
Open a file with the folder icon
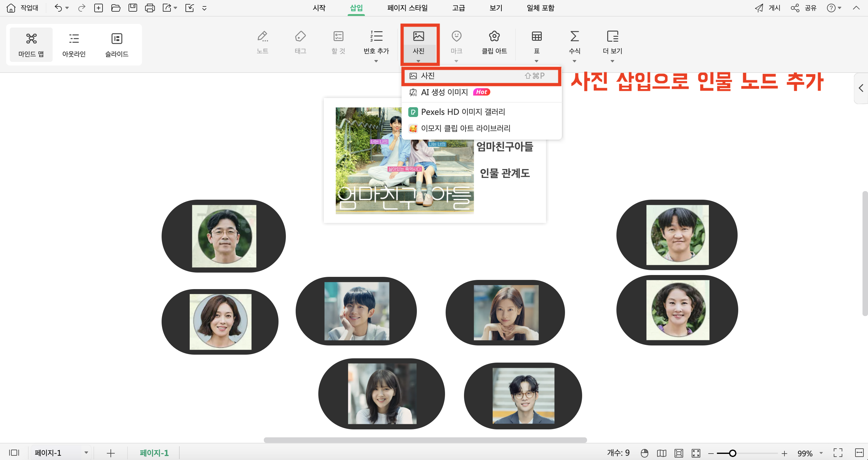tap(116, 8)
